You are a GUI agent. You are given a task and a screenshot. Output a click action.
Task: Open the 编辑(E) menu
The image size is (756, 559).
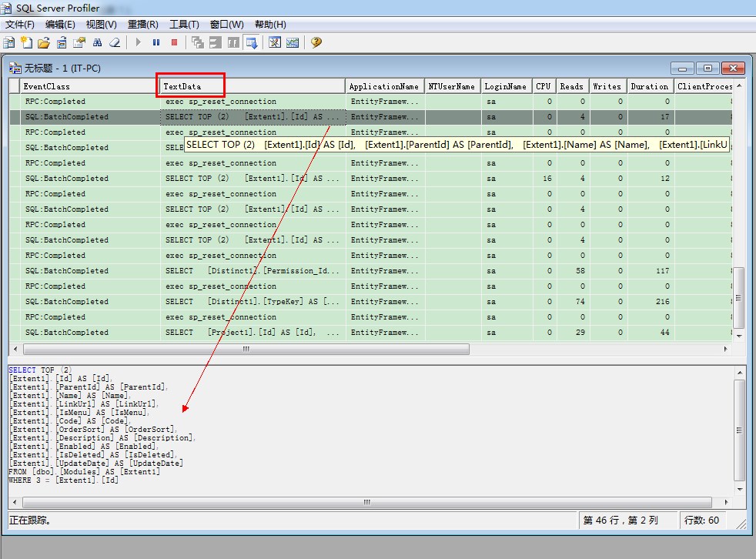click(x=60, y=25)
